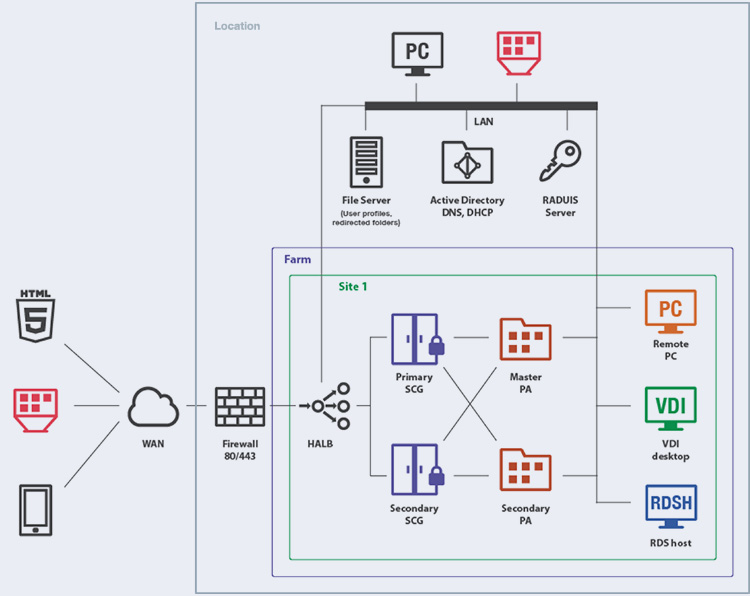Image resolution: width=750 pixels, height=596 pixels.
Task: Select the RADIUS Server key icon
Action: click(560, 161)
